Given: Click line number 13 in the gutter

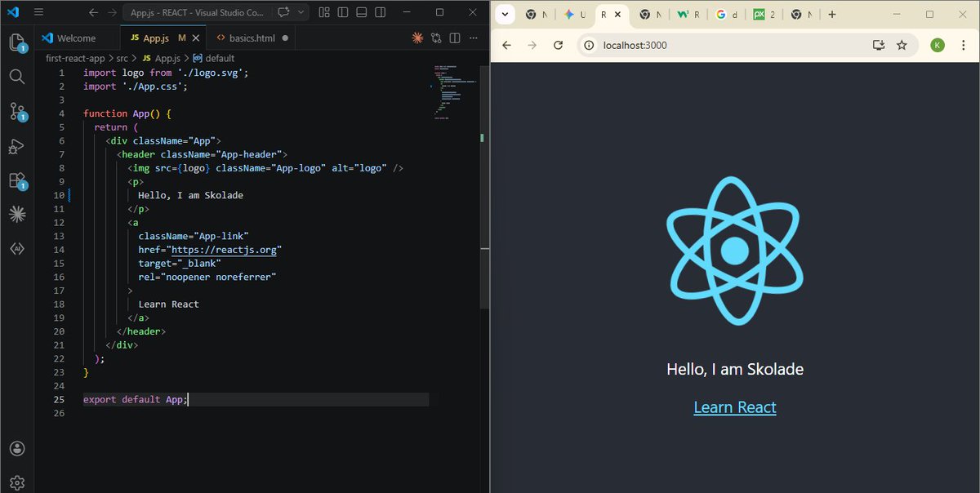Looking at the screenshot, I should click(59, 236).
